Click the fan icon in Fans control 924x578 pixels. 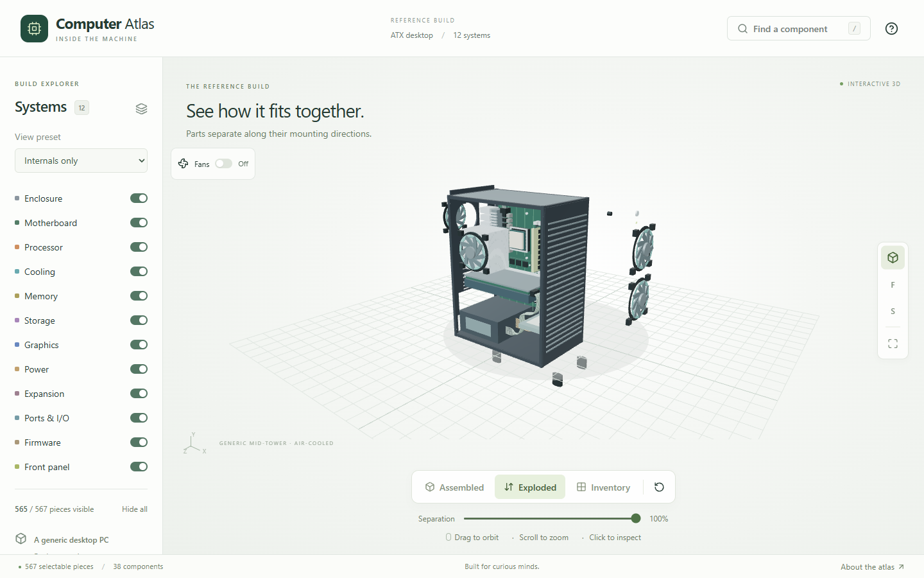pyautogui.click(x=184, y=164)
